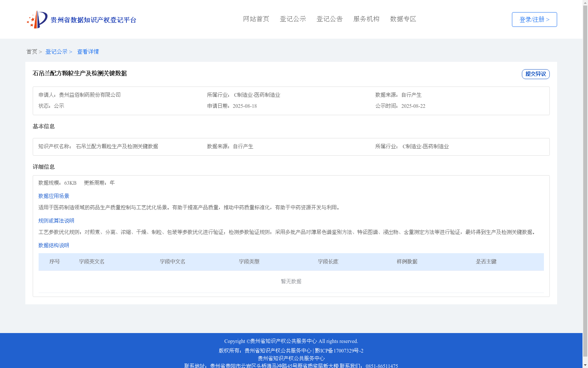Click data size value 63KB

pos(71,183)
